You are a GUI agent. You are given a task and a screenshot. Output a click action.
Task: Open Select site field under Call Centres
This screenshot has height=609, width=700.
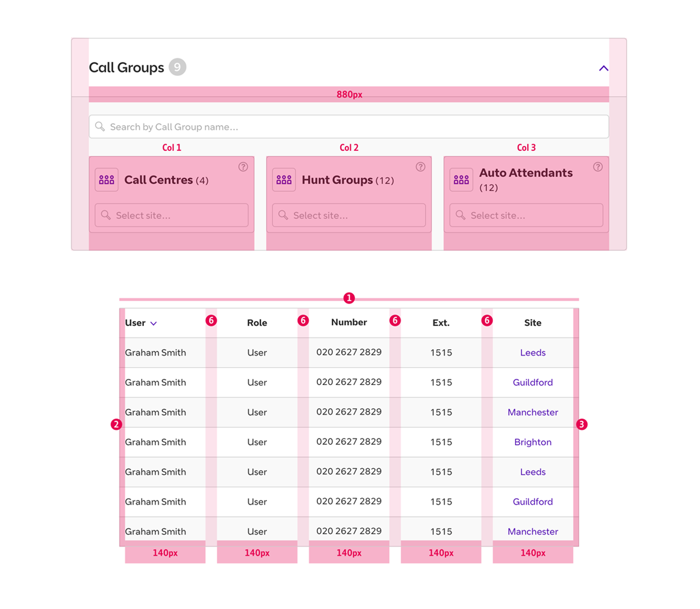pyautogui.click(x=172, y=215)
